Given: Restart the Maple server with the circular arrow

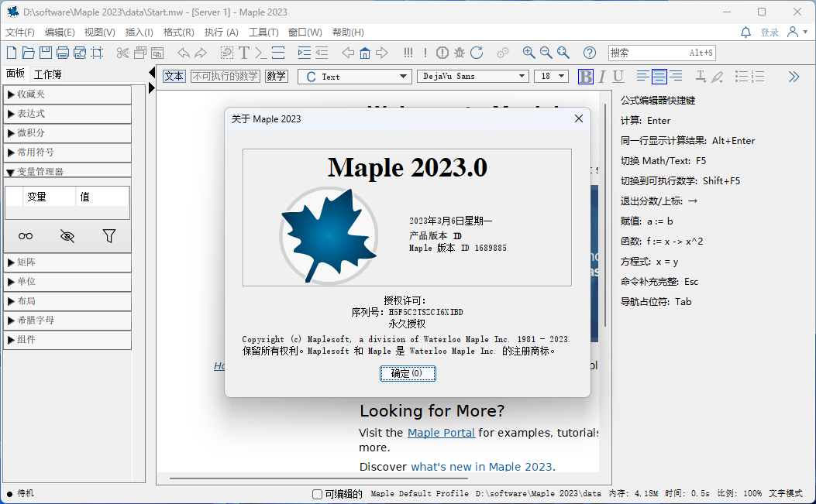Looking at the screenshot, I should click(477, 53).
